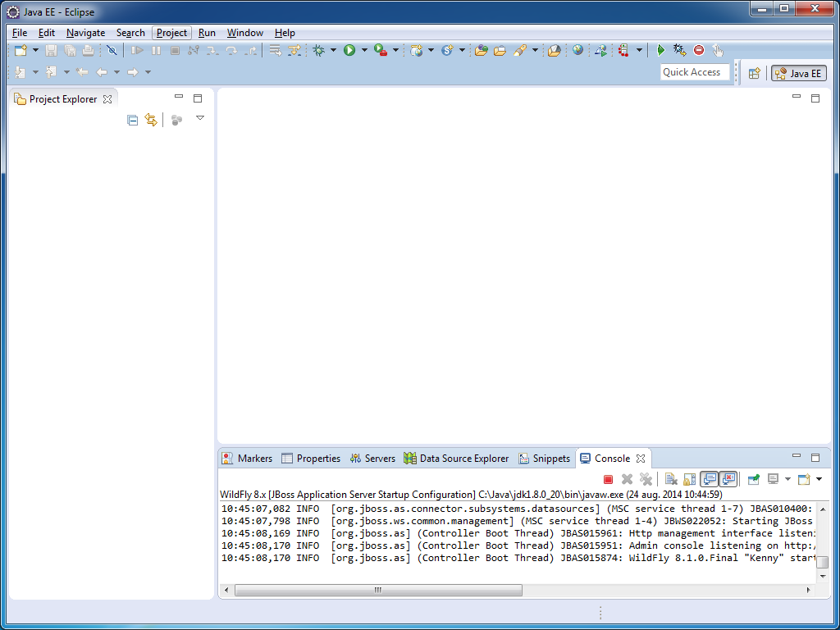Screen dimensions: 840x630
Task: Click the red Stop server icon
Action: (699, 50)
